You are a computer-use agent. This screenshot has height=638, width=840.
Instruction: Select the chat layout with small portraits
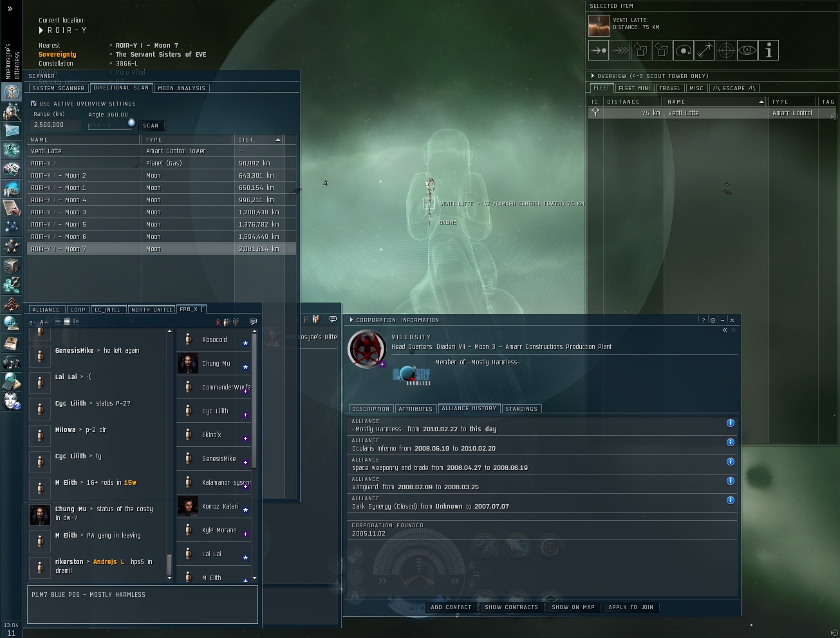[67, 322]
